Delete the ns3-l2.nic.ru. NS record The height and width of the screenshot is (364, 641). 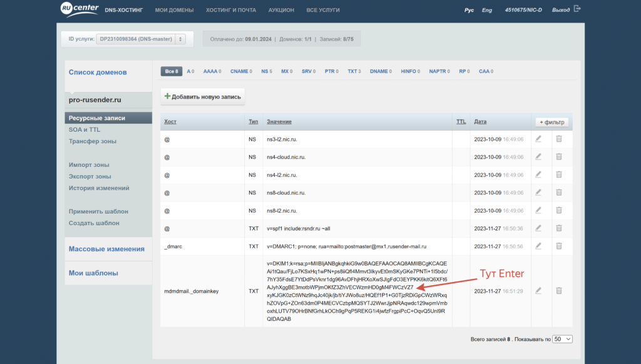click(559, 139)
